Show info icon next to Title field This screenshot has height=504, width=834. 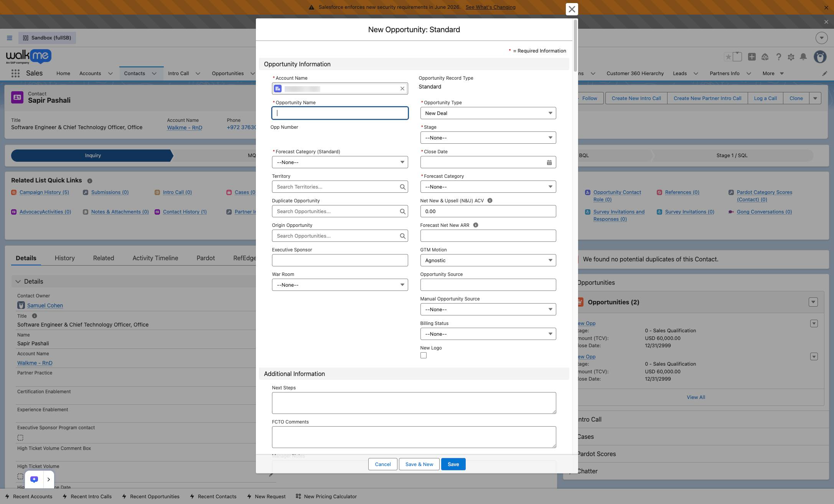pos(34,316)
